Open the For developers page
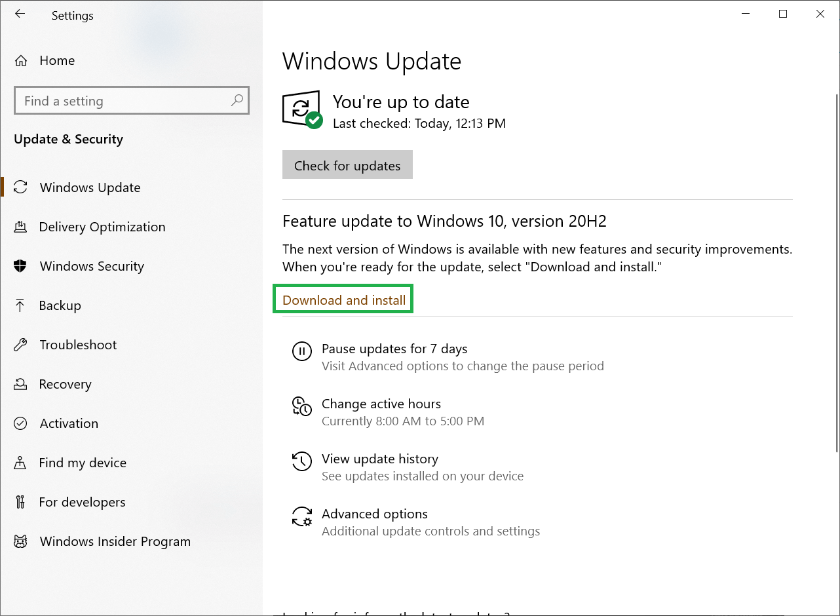Image resolution: width=840 pixels, height=616 pixels. pos(82,502)
